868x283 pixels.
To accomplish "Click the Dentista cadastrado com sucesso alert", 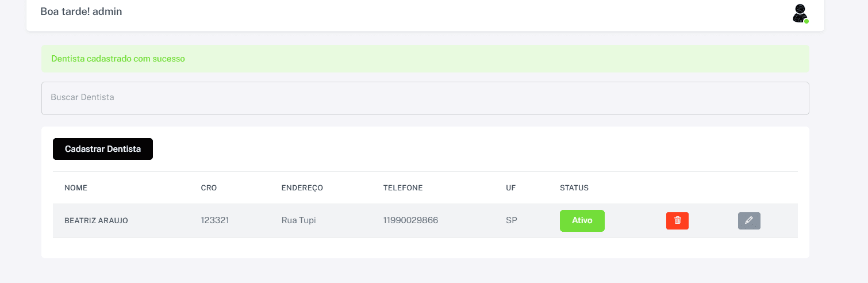I will pos(425,59).
